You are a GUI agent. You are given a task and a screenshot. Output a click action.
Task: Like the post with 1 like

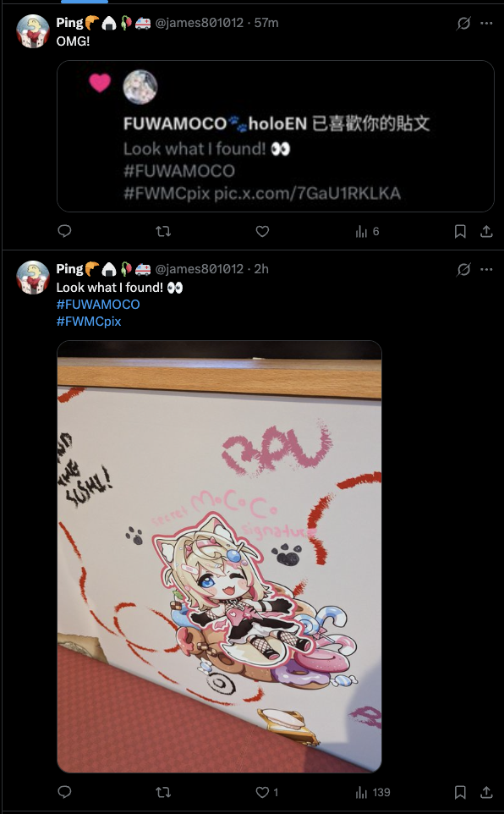(x=267, y=792)
